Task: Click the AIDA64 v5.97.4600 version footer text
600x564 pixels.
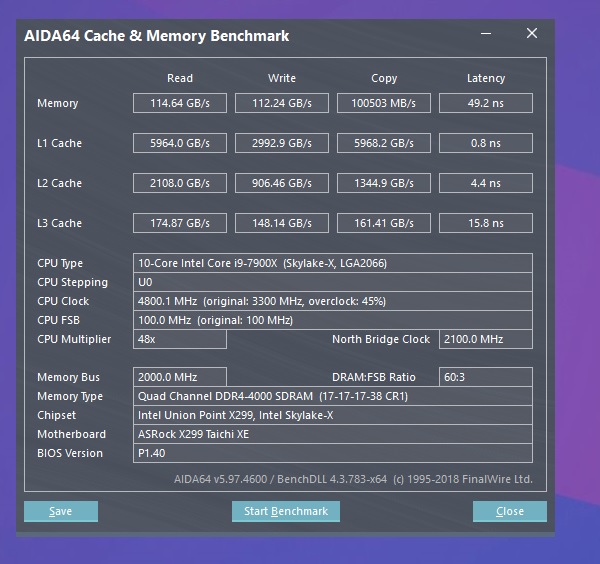Action: click(x=353, y=479)
